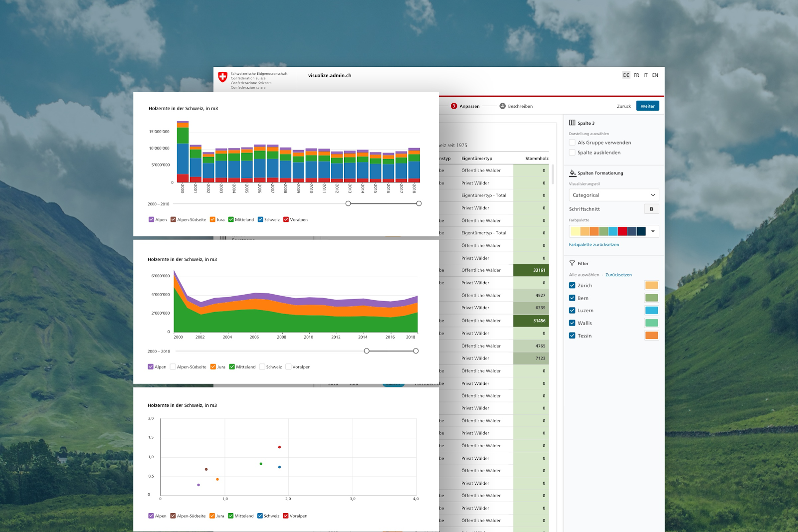The height and width of the screenshot is (532, 798).
Task: Click the Spalten Formatierung paint bucket icon
Action: click(572, 173)
